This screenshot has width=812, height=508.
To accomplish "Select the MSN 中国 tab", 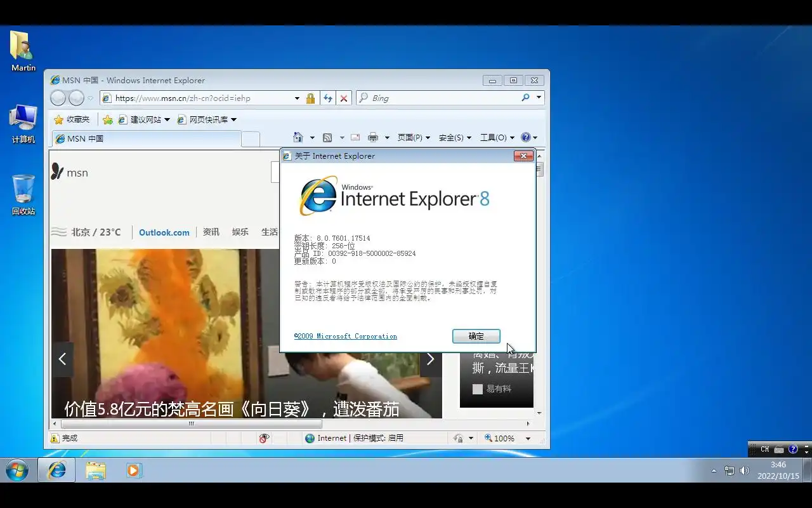I will [x=147, y=138].
